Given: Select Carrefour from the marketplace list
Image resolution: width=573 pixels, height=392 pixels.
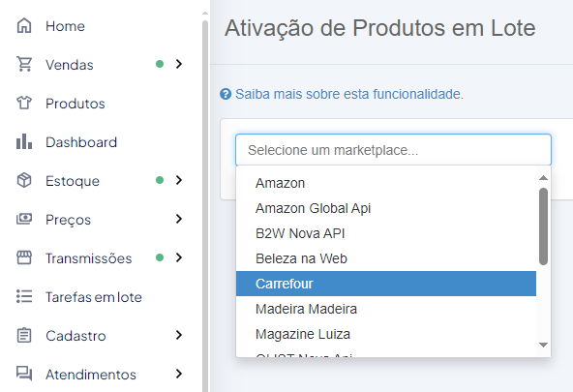Looking at the screenshot, I should (x=386, y=284).
